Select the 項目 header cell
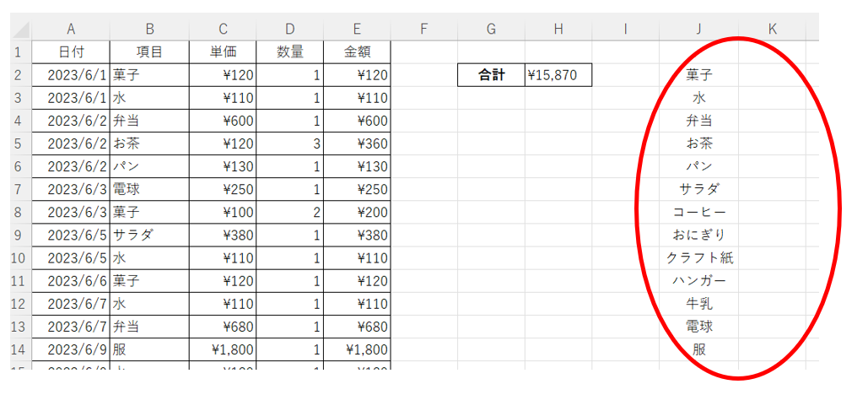This screenshot has height=395, width=868. [149, 52]
